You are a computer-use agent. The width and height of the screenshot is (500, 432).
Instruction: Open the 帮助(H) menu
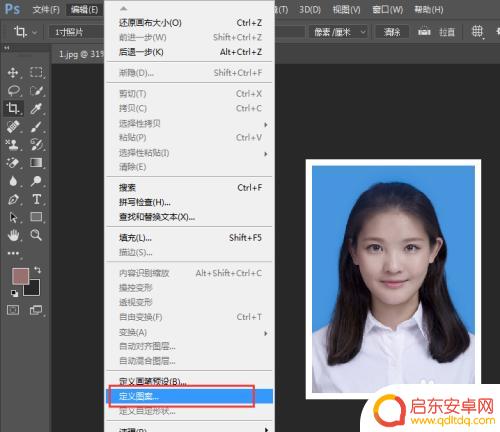click(428, 10)
